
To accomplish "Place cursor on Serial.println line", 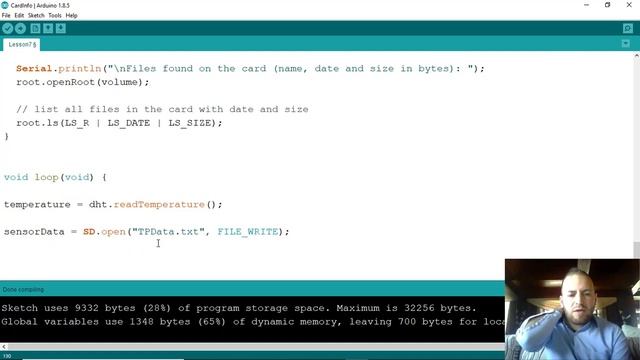I will pyautogui.click(x=250, y=69).
